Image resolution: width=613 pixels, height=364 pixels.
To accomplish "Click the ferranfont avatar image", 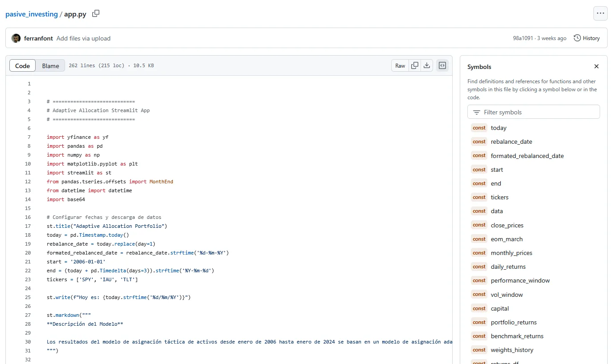I will (16, 38).
